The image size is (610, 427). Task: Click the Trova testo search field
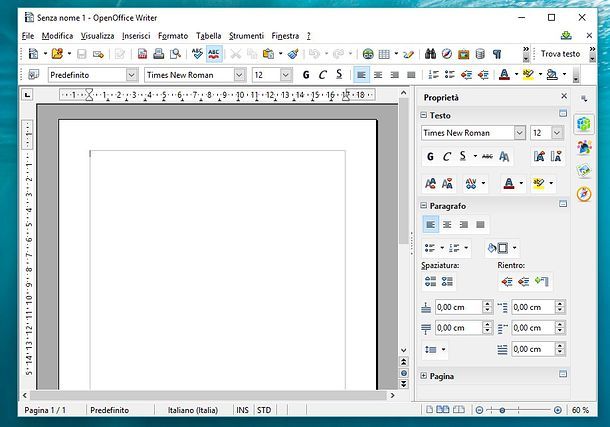(x=560, y=54)
